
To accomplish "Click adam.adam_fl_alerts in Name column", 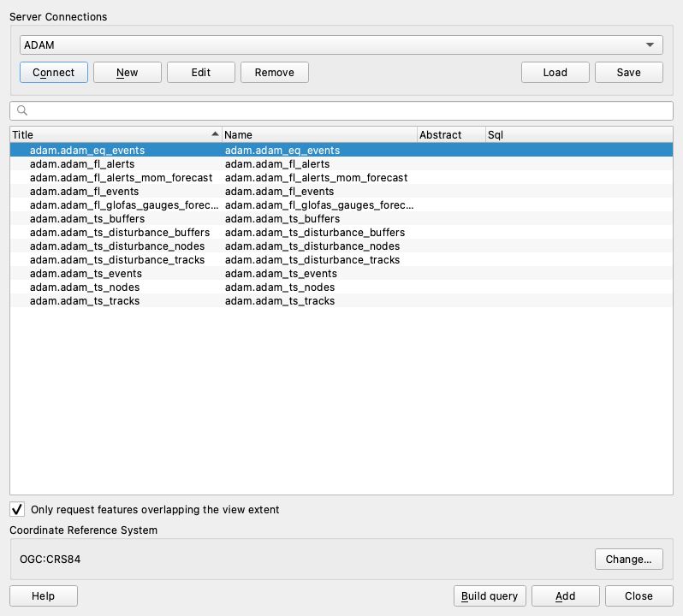I will point(277,164).
